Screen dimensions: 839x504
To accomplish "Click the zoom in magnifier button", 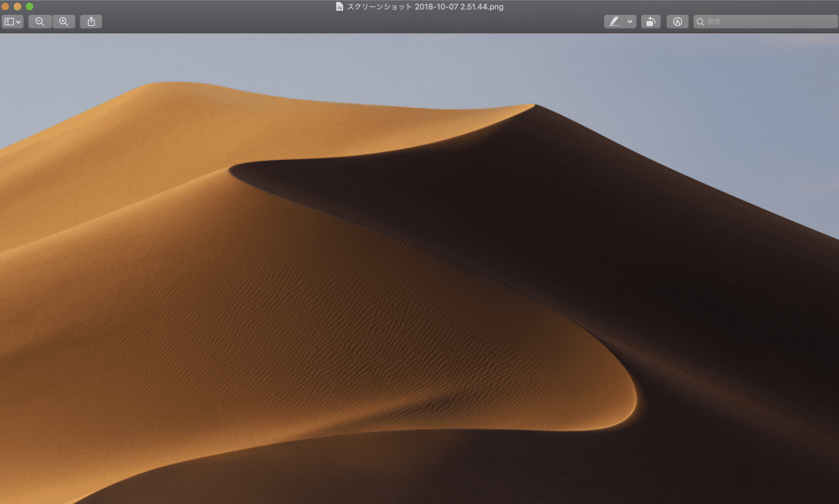I will click(x=64, y=22).
